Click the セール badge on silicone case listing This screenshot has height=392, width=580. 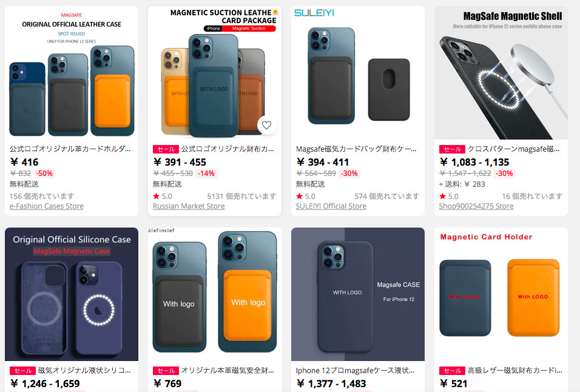click(x=22, y=371)
